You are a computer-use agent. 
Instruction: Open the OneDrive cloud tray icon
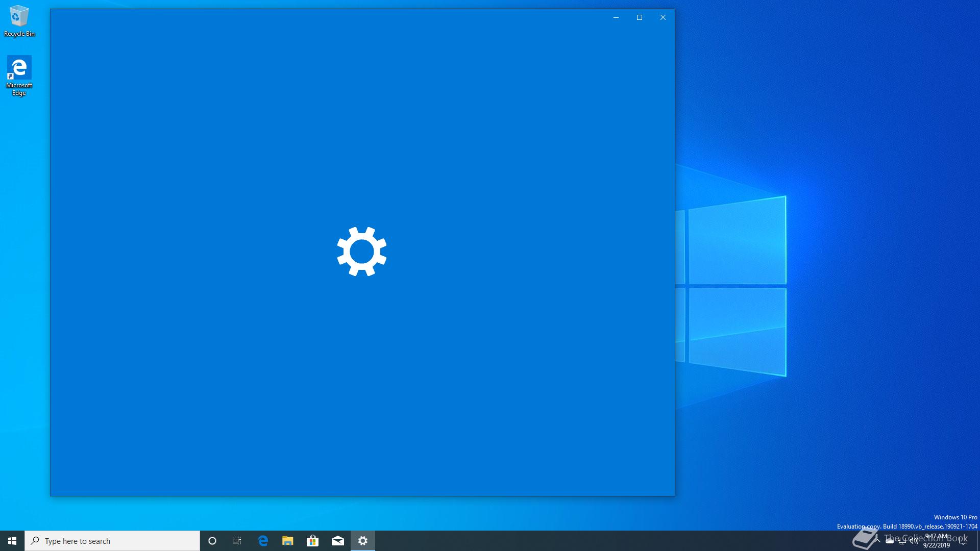(890, 541)
